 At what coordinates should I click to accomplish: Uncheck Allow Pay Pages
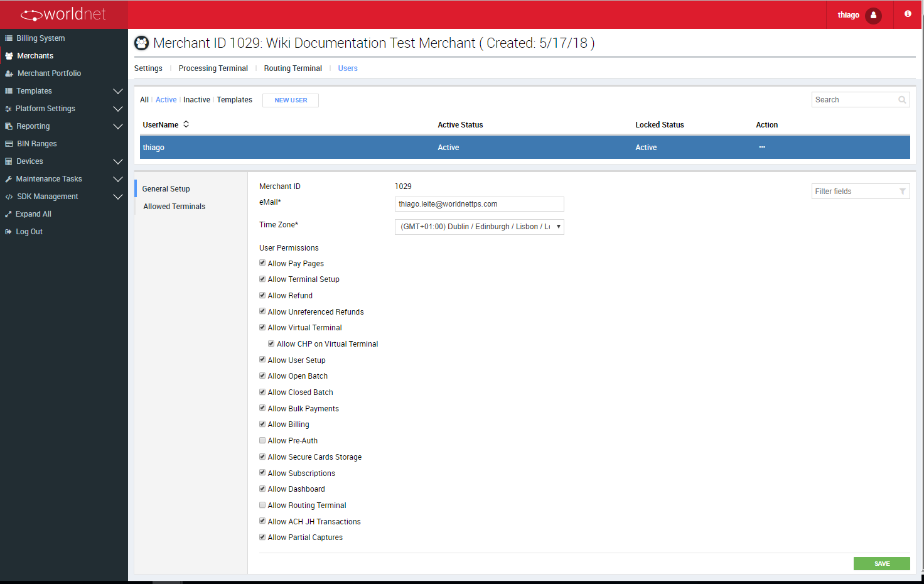(262, 263)
